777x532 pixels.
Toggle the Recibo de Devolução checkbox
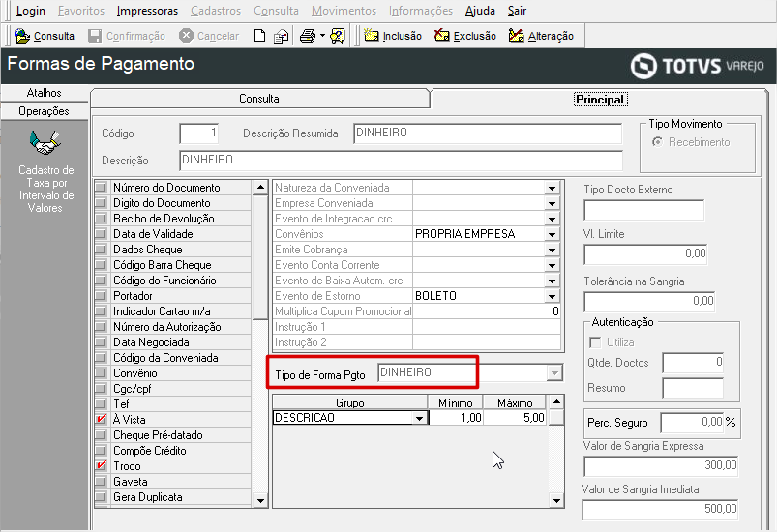(101, 218)
